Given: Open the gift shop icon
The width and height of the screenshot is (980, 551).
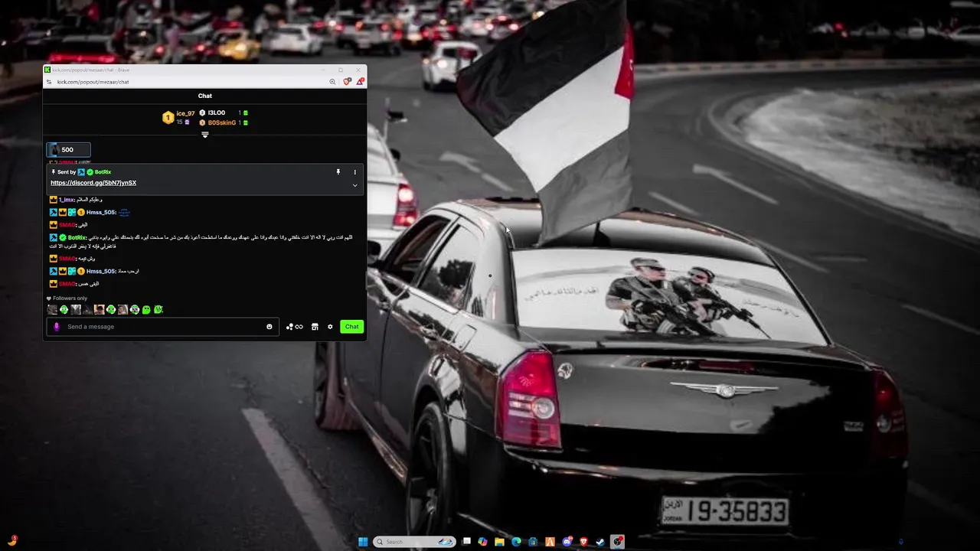Looking at the screenshot, I should pos(314,327).
